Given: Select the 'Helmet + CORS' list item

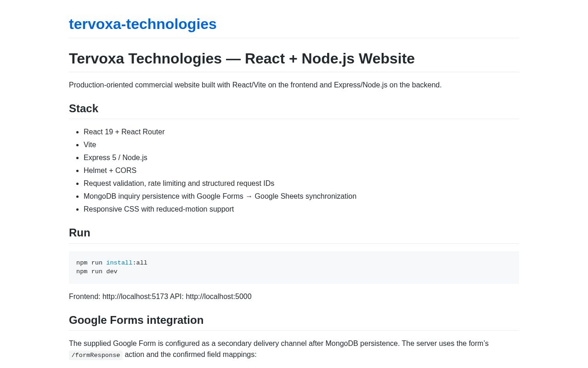Looking at the screenshot, I should pyautogui.click(x=110, y=171).
